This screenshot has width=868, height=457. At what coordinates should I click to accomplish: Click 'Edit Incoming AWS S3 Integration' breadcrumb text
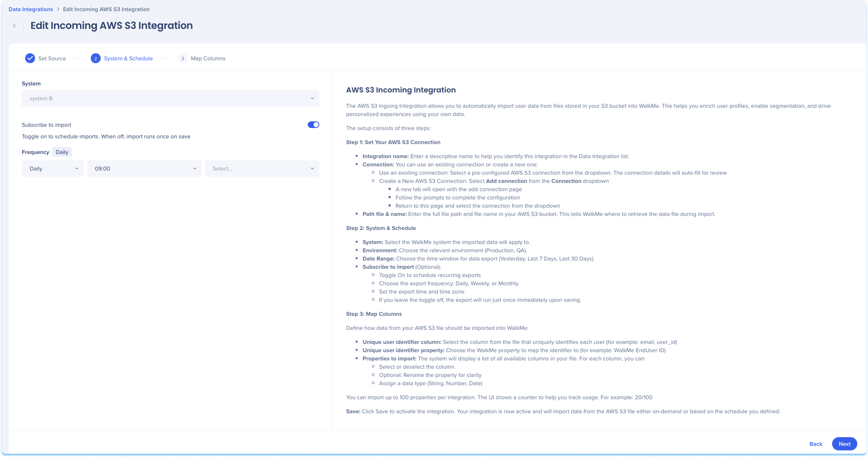[106, 9]
